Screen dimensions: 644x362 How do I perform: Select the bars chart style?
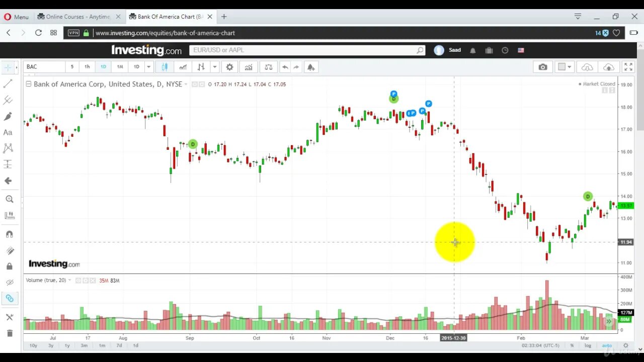point(201,67)
